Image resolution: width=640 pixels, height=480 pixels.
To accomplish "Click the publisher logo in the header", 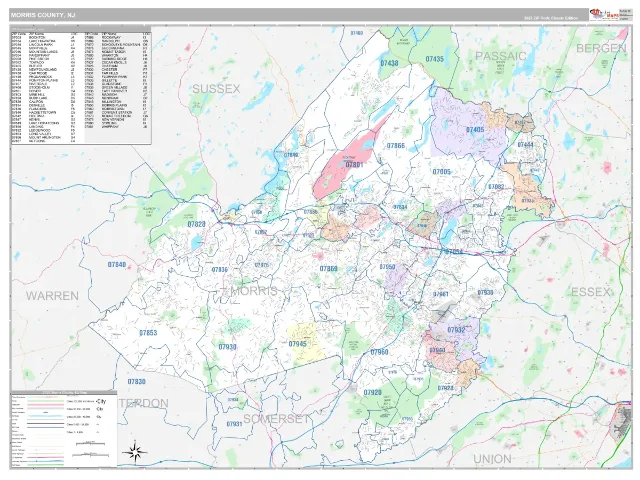I will coord(604,14).
